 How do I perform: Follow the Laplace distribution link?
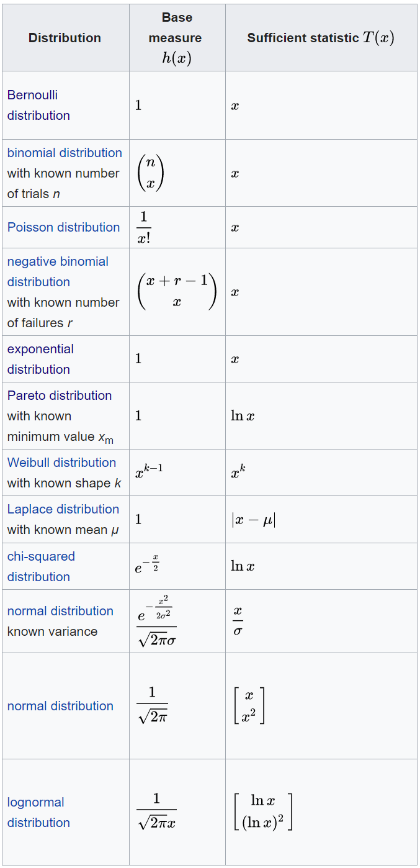(63, 509)
